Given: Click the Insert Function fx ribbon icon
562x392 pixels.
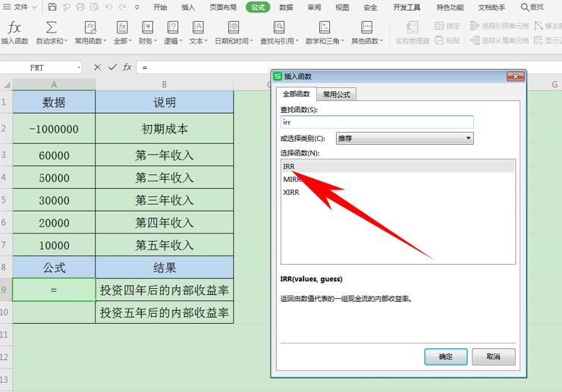Looking at the screenshot, I should point(14,28).
